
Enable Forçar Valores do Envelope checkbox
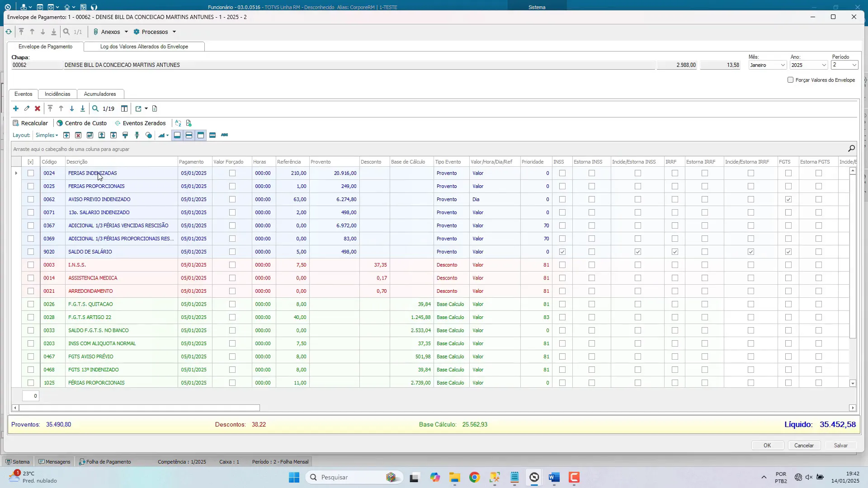coord(790,80)
